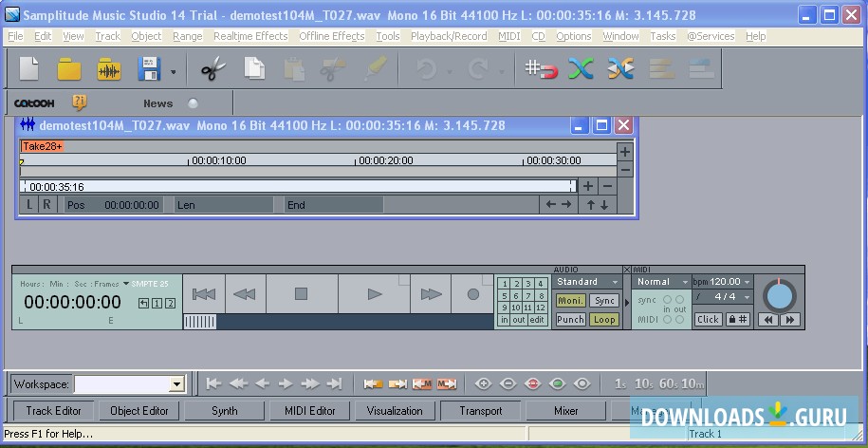Image resolution: width=868 pixels, height=448 pixels.
Task: Click second orange marker navigation icon
Action: pyautogui.click(x=397, y=383)
